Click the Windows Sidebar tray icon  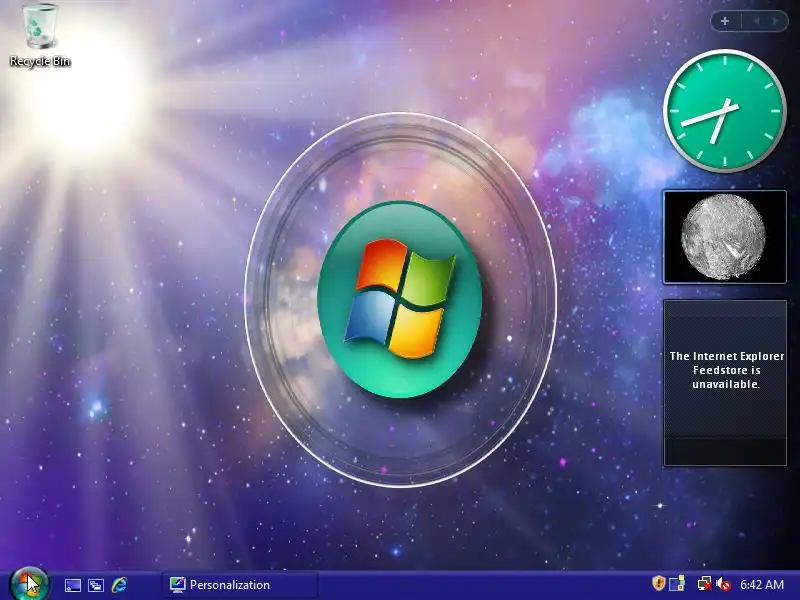(x=677, y=583)
